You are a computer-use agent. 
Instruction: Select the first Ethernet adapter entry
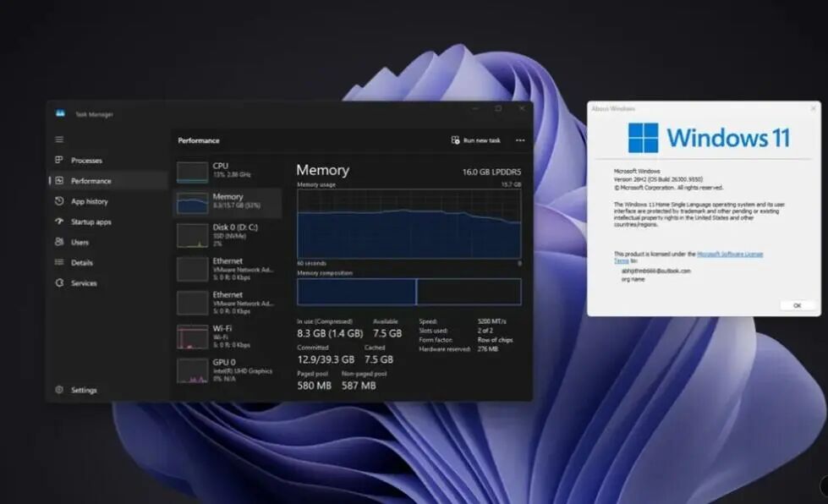[x=228, y=269]
